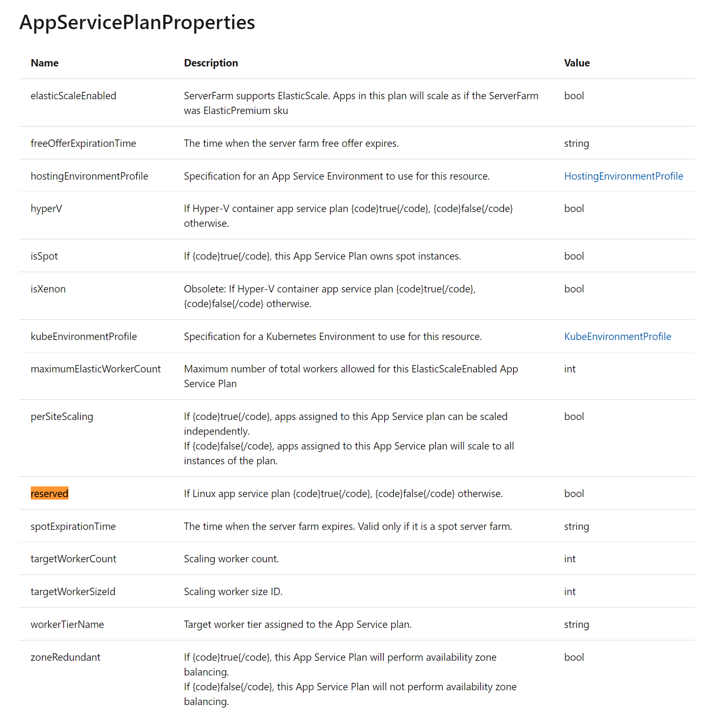
Task: Click the Name column header
Action: tap(45, 63)
